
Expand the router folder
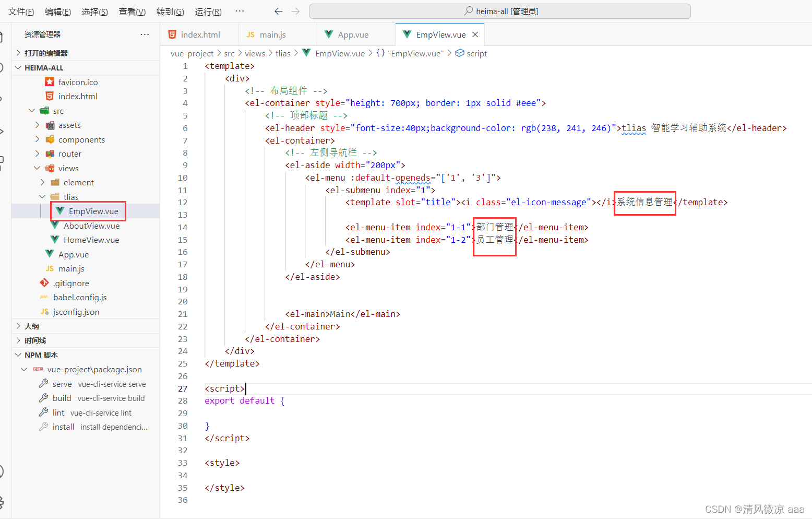coord(37,154)
